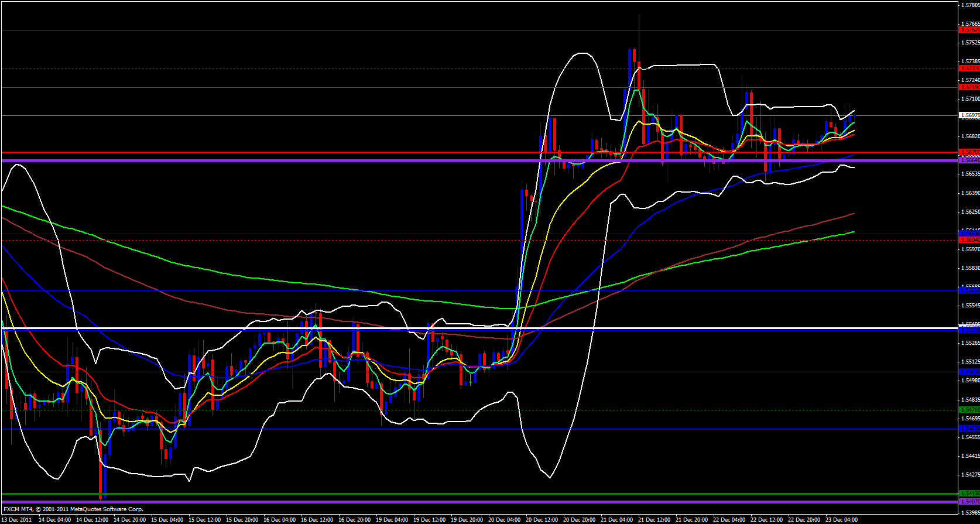This screenshot has height=524, width=980.
Task: Select the purple 1.5407 price label
Action: [x=969, y=501]
